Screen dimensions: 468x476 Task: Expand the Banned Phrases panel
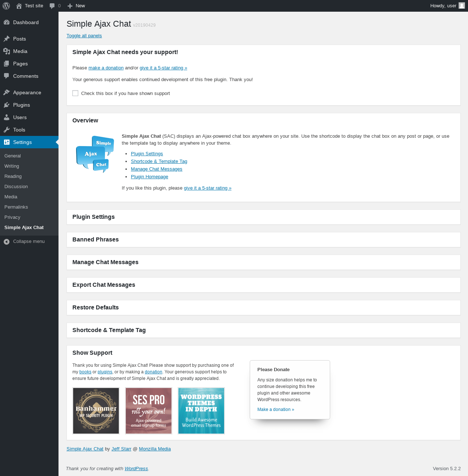263,240
